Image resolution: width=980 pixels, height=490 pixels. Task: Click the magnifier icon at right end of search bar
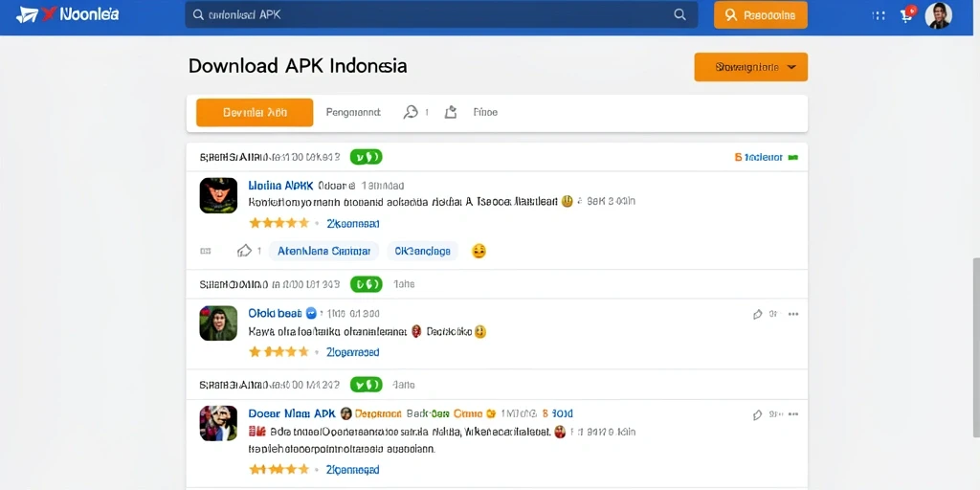(x=679, y=15)
